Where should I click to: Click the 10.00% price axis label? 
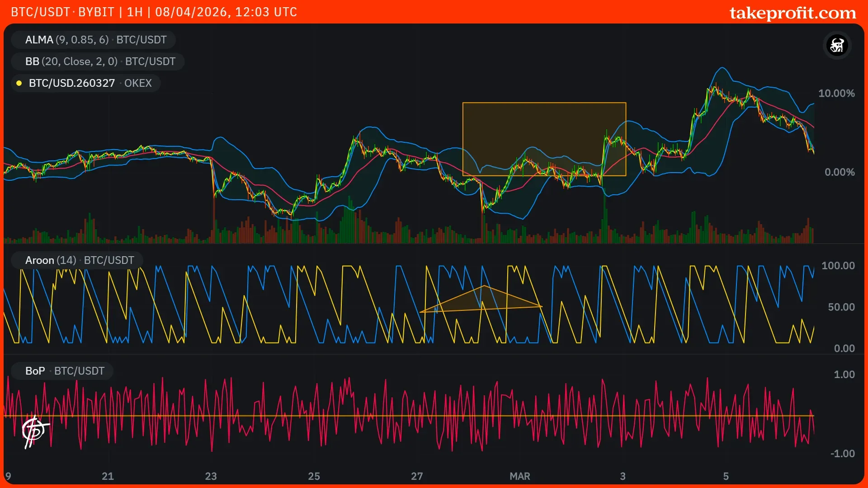coord(836,94)
